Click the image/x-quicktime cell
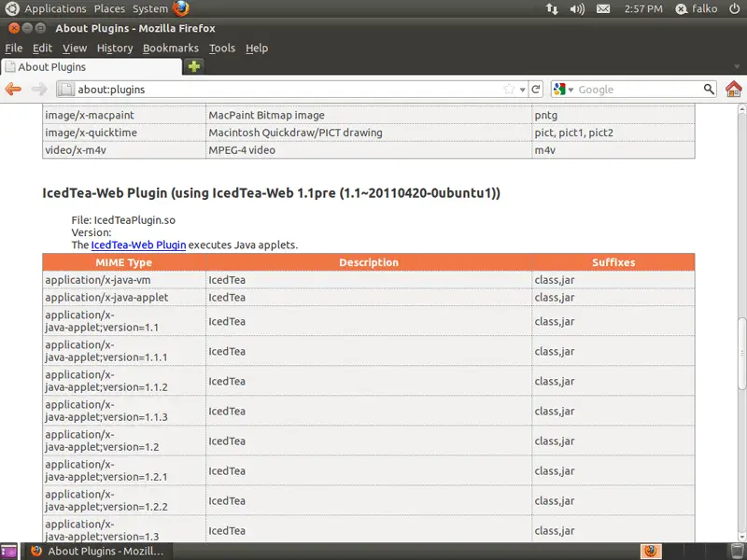 [124, 133]
